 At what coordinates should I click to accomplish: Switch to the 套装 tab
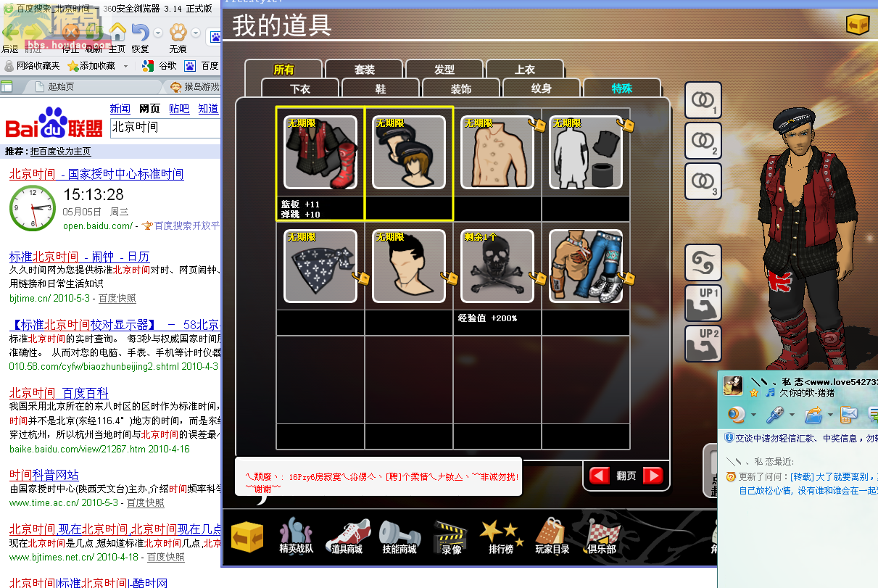[x=364, y=70]
